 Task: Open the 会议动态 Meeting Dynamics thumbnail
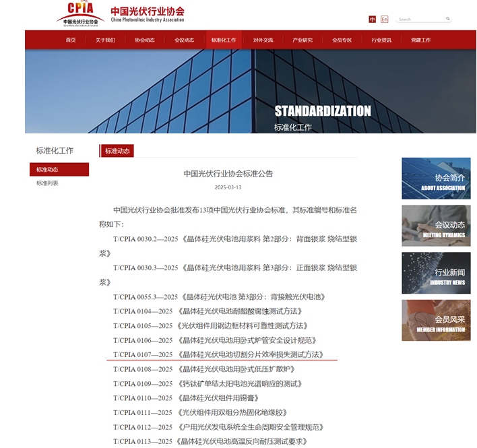[436, 226]
